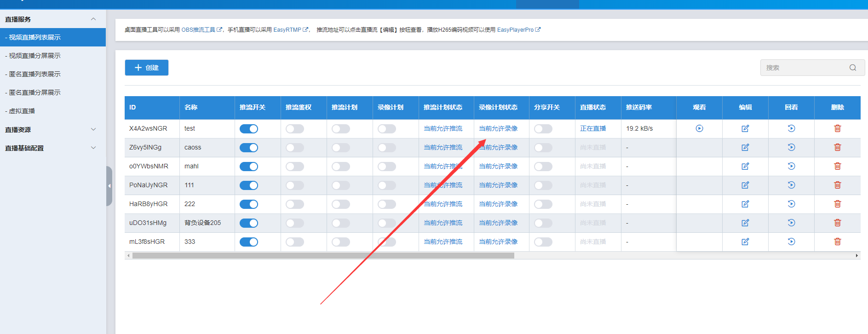Image resolution: width=868 pixels, height=334 pixels.
Task: Edit the X4A2wsNGR test stream
Action: pyautogui.click(x=745, y=128)
